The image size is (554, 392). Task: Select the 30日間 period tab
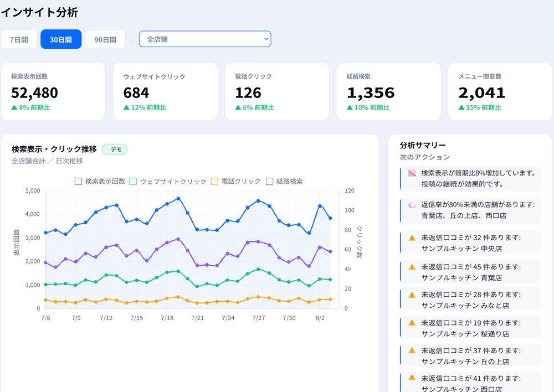(61, 39)
